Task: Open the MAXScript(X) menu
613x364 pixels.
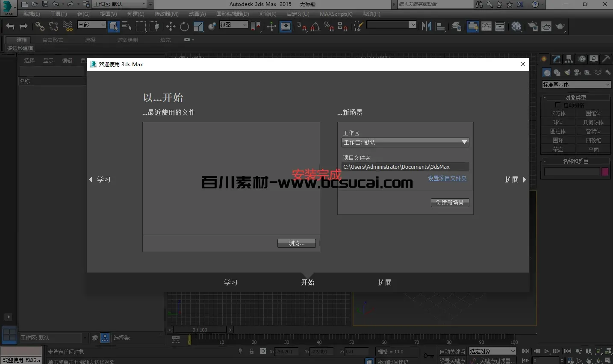Action: coord(336,14)
